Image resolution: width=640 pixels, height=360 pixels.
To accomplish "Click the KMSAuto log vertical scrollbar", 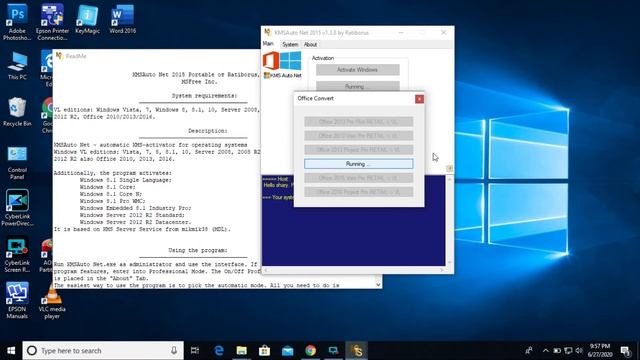I will (449, 221).
